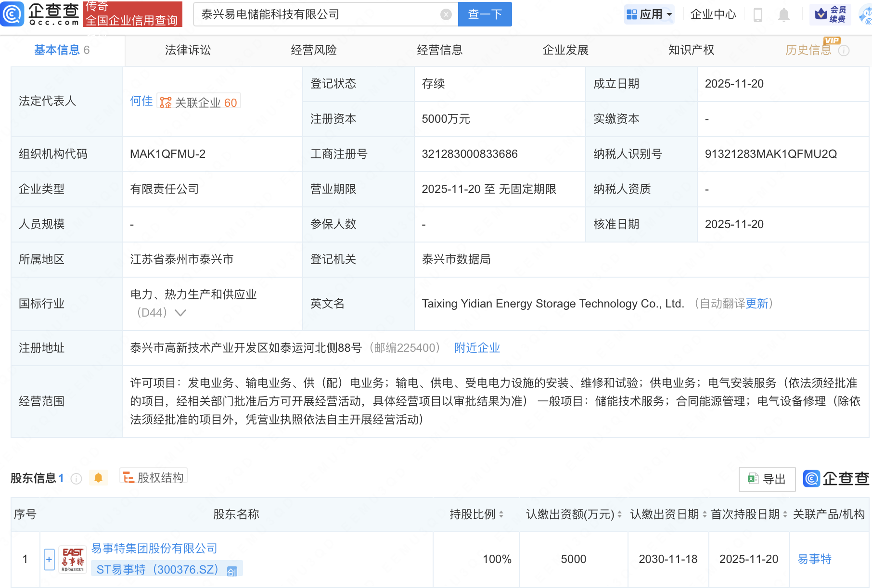Clear the search box using the x icon
The height and width of the screenshot is (588, 872).
(x=445, y=14)
